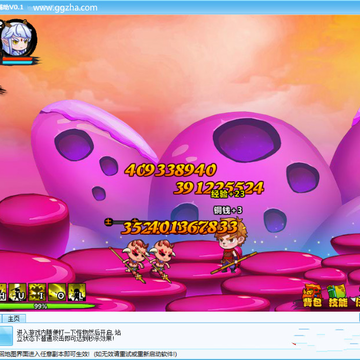Activate the L skill slot icon

(x=77, y=292)
